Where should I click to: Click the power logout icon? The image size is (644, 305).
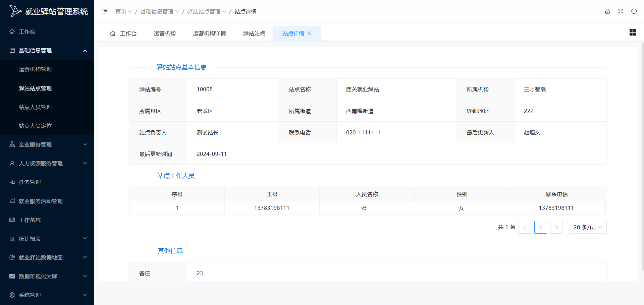[634, 11]
